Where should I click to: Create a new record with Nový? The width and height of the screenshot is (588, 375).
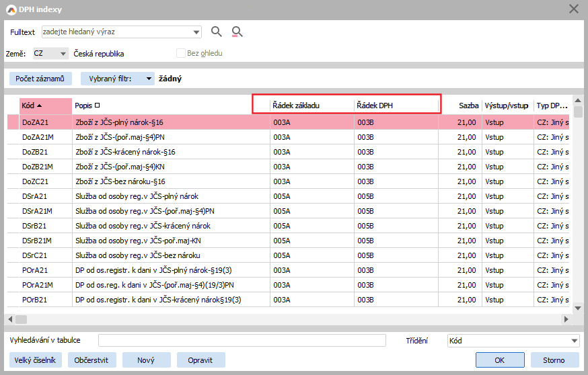tap(146, 360)
